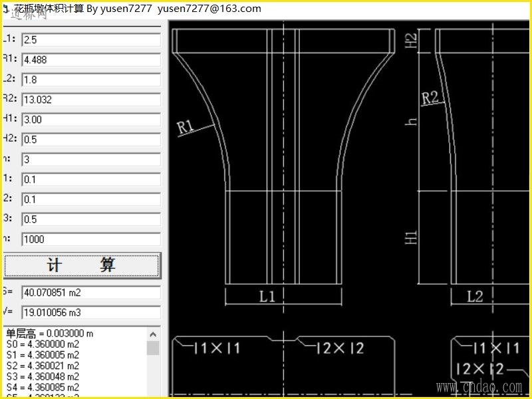532x399 pixels.
Task: Click the R1 label in the diagram
Action: point(186,127)
